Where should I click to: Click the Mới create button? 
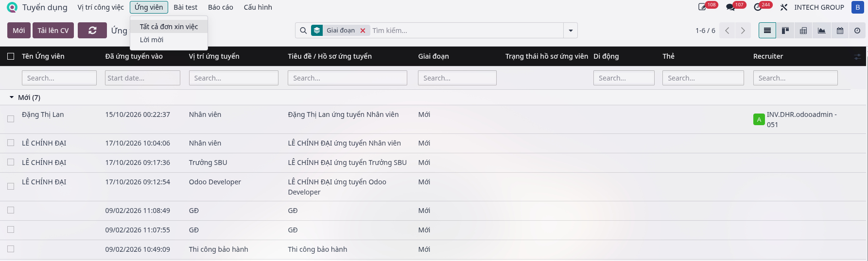click(x=19, y=31)
